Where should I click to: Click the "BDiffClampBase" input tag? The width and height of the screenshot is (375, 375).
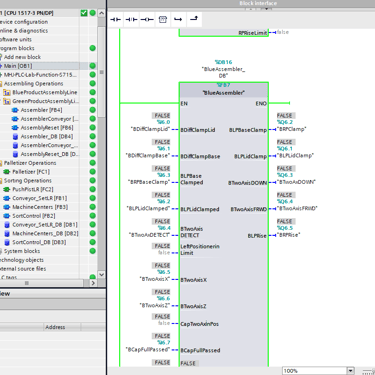[148, 156]
